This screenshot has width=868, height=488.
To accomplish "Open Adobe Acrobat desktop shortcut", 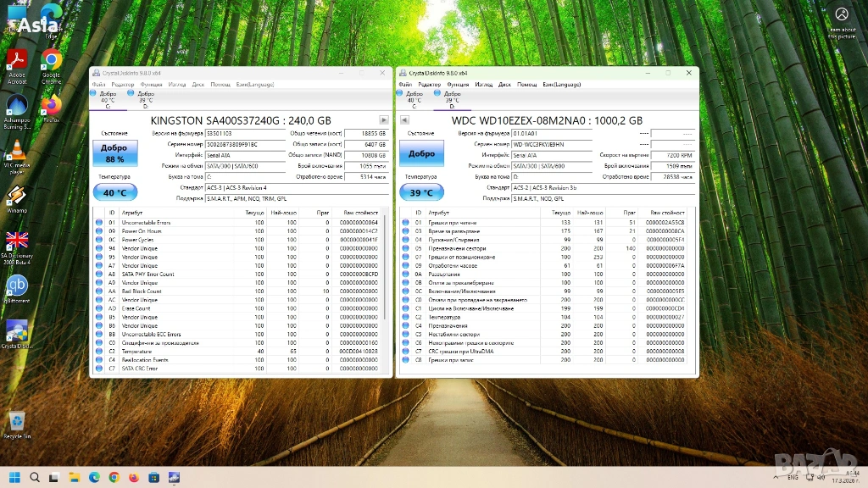I will (16, 66).
